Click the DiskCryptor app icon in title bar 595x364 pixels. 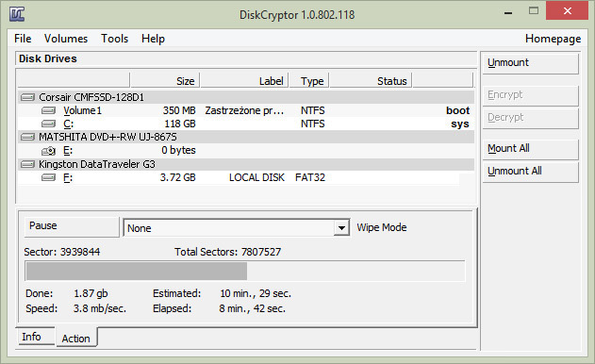17,14
